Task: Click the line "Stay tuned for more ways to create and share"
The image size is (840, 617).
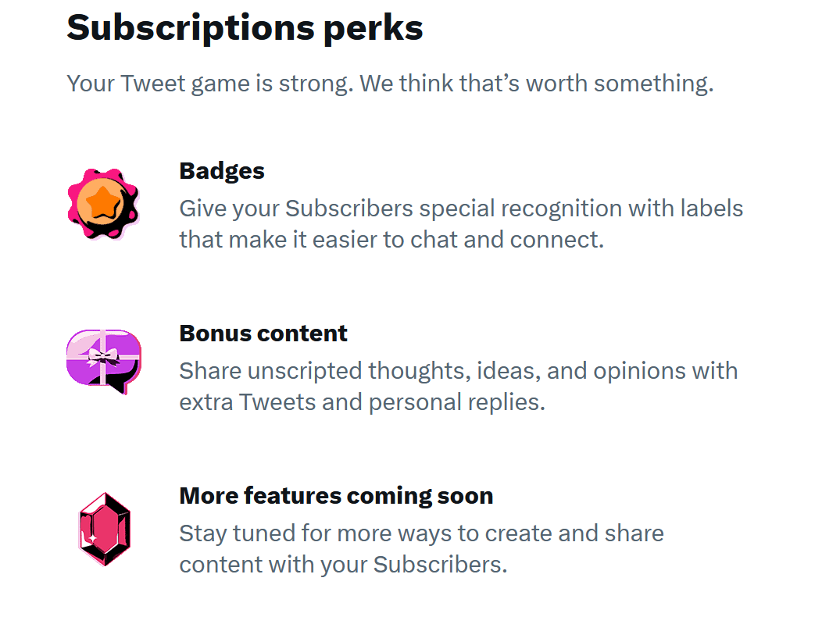Action: click(422, 534)
